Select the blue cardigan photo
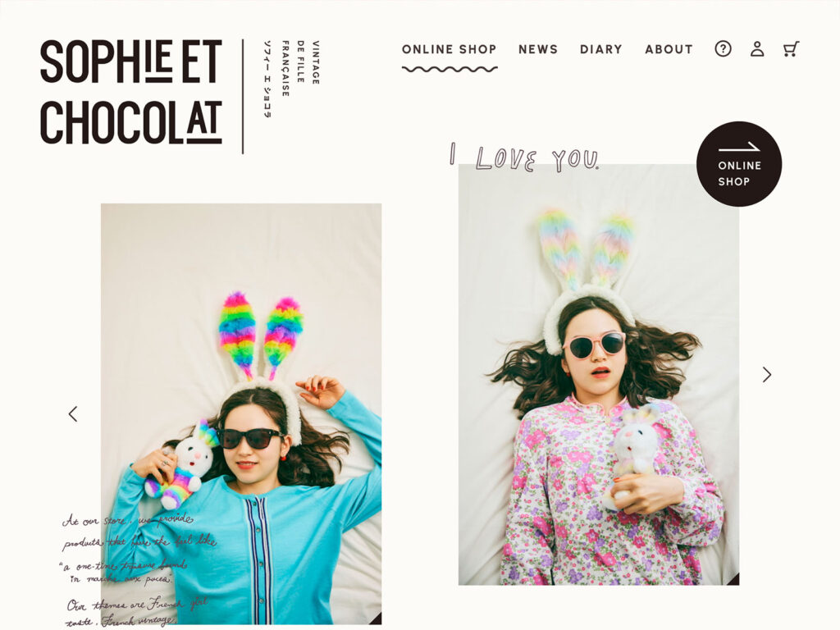The width and height of the screenshot is (840, 630). click(x=241, y=413)
